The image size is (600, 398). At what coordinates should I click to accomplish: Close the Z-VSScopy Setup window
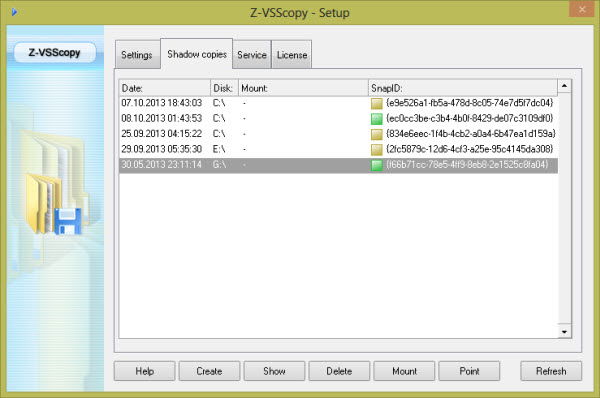coord(581,9)
